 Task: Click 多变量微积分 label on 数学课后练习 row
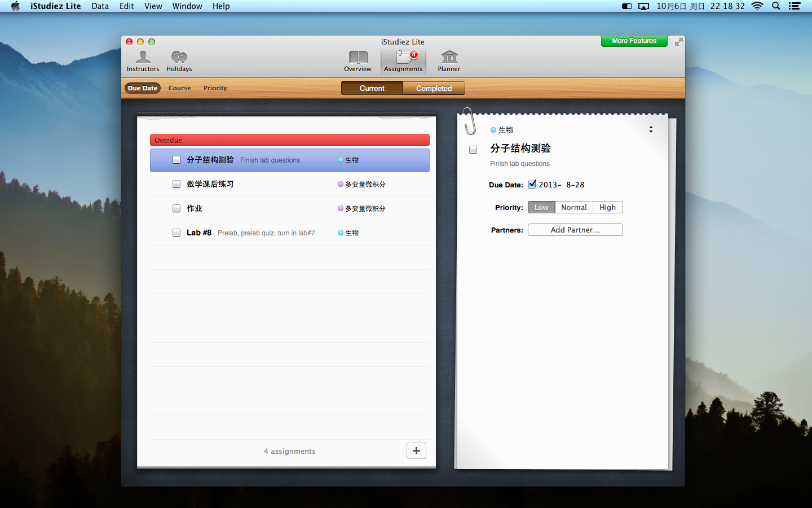365,184
